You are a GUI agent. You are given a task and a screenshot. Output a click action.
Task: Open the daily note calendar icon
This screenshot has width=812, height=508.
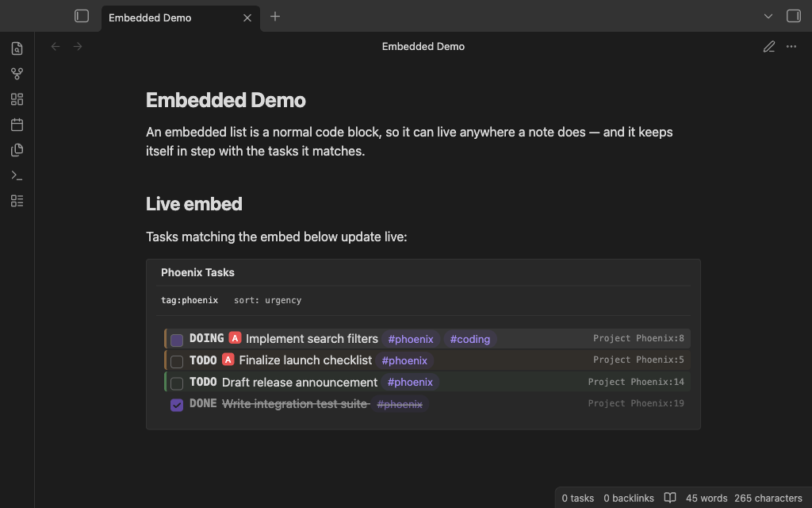(17, 125)
